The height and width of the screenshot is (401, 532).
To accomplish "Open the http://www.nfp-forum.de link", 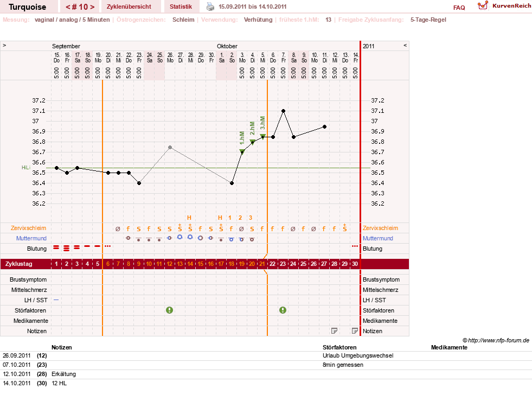I will pos(499,340).
